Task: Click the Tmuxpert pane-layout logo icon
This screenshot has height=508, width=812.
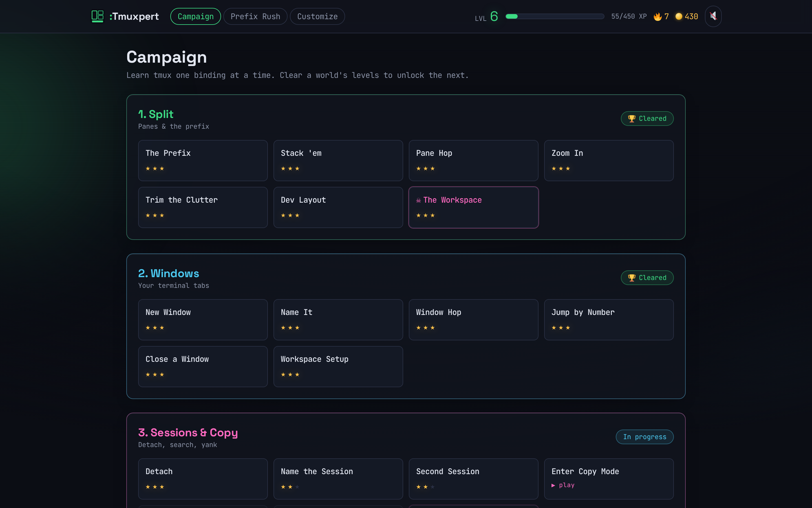Action: tap(97, 16)
